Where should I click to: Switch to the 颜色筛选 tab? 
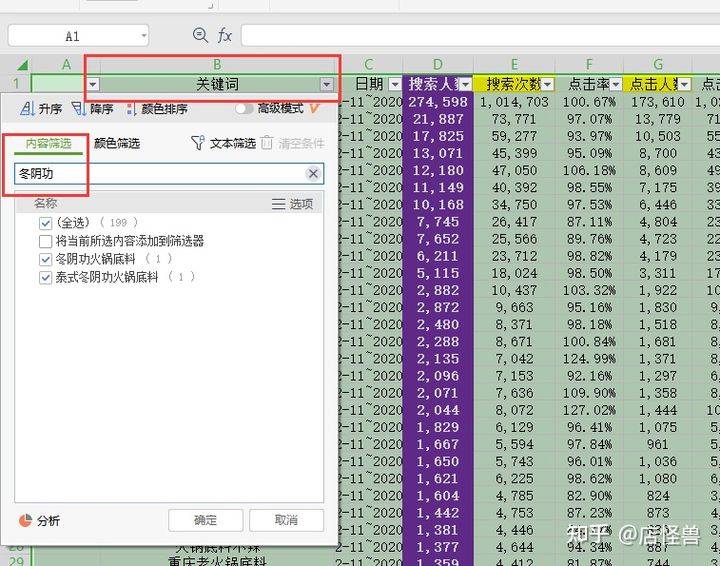click(117, 144)
